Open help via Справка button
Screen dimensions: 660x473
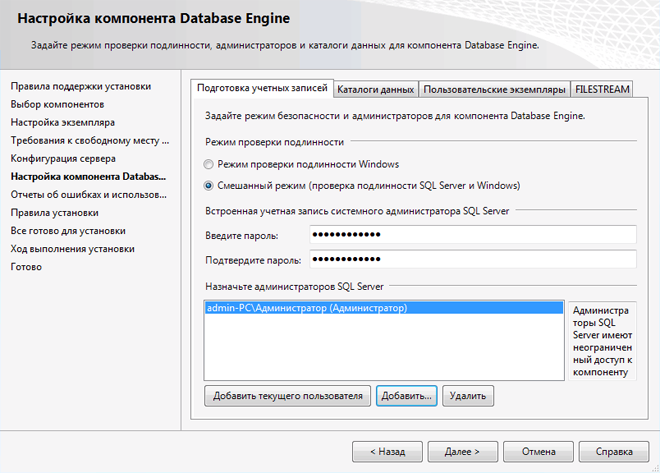pyautogui.click(x=614, y=451)
